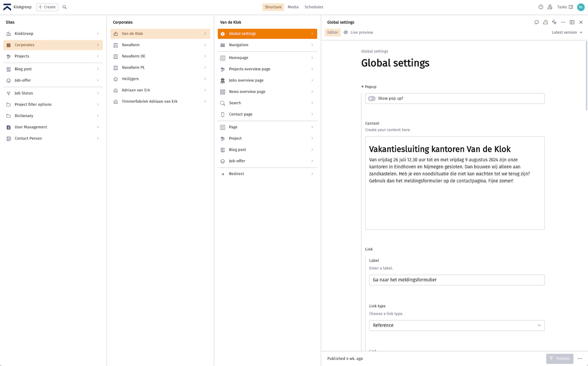Open the Page list item

(267, 127)
